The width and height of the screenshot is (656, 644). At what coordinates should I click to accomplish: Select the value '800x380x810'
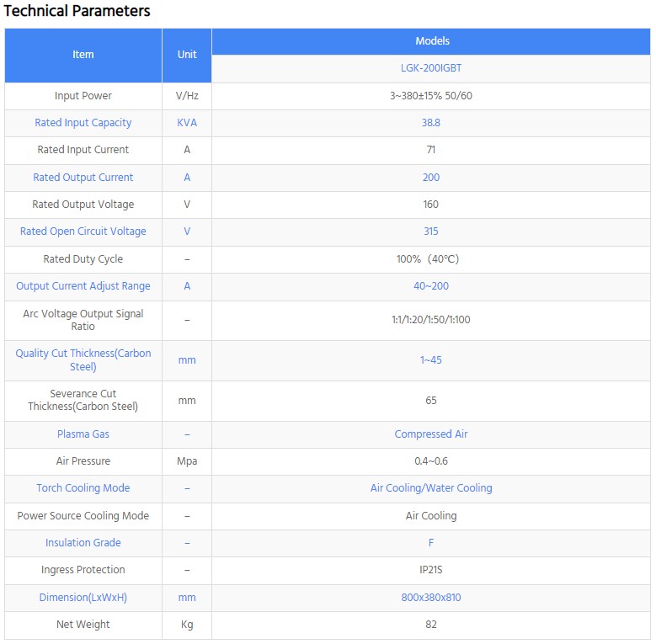point(431,597)
